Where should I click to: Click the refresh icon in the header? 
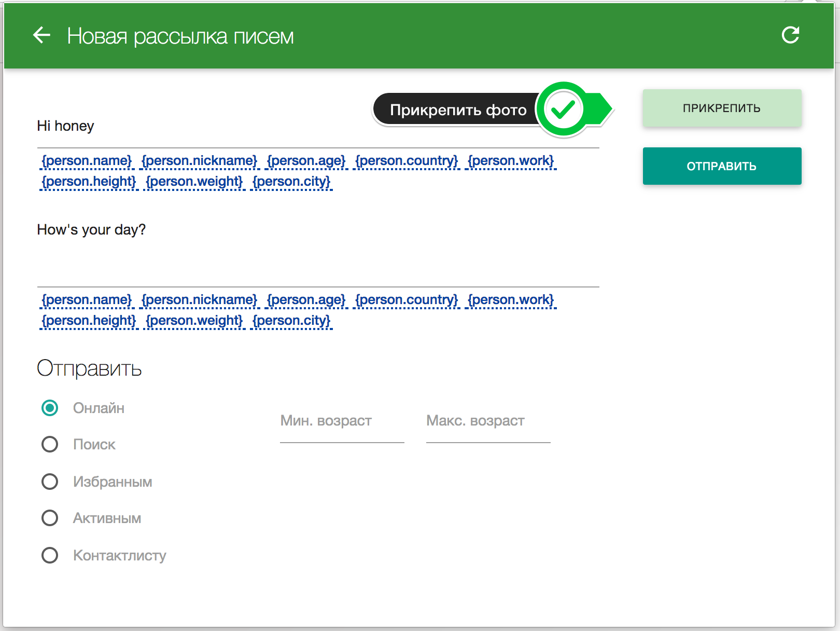[x=790, y=35]
